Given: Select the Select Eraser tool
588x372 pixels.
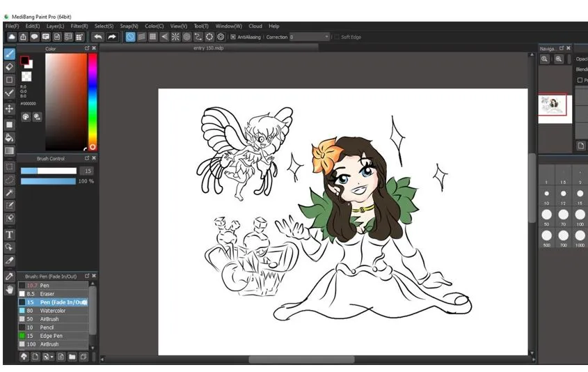Looking at the screenshot, I should coord(10,218).
